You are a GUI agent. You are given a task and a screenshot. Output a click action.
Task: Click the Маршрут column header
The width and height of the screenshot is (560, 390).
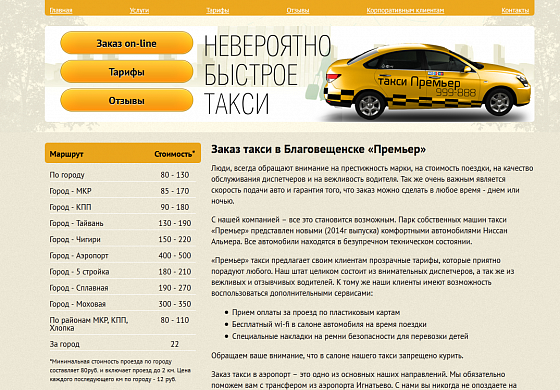coord(66,154)
